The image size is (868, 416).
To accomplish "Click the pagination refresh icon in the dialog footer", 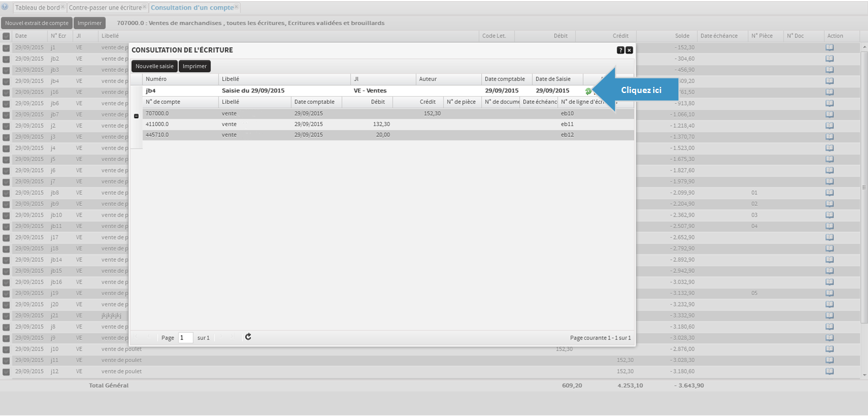I will pyautogui.click(x=248, y=337).
